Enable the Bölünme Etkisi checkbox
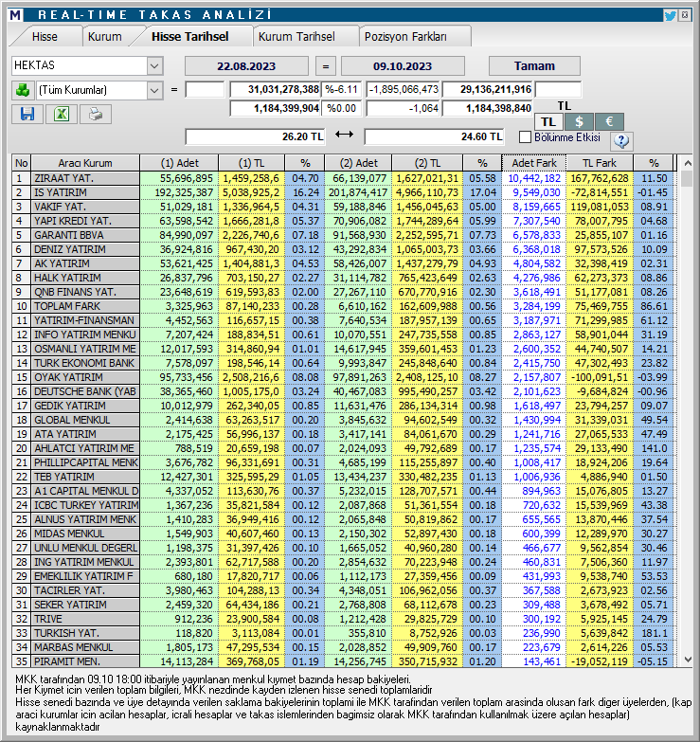The width and height of the screenshot is (700, 742). tap(525, 137)
